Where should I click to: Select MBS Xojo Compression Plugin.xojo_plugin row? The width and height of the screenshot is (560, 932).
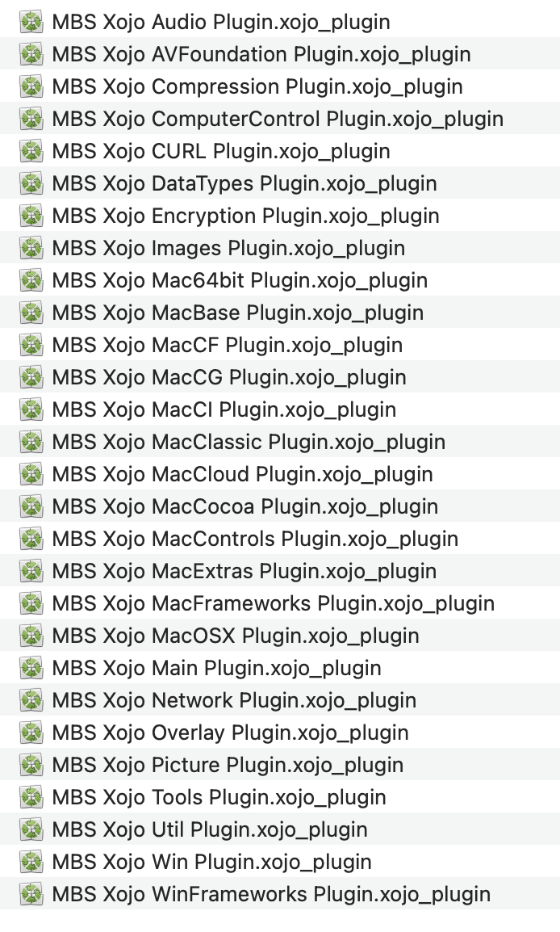pyautogui.click(x=280, y=86)
